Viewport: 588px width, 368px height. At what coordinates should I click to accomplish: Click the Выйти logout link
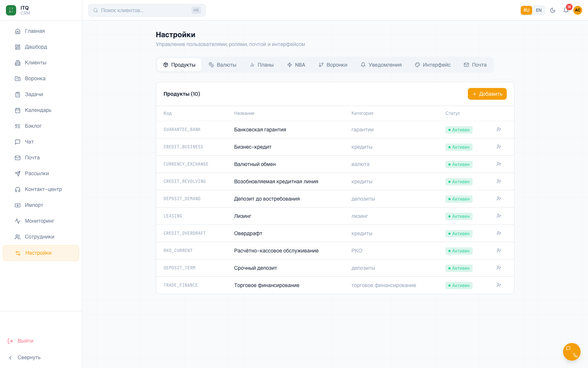(x=21, y=341)
